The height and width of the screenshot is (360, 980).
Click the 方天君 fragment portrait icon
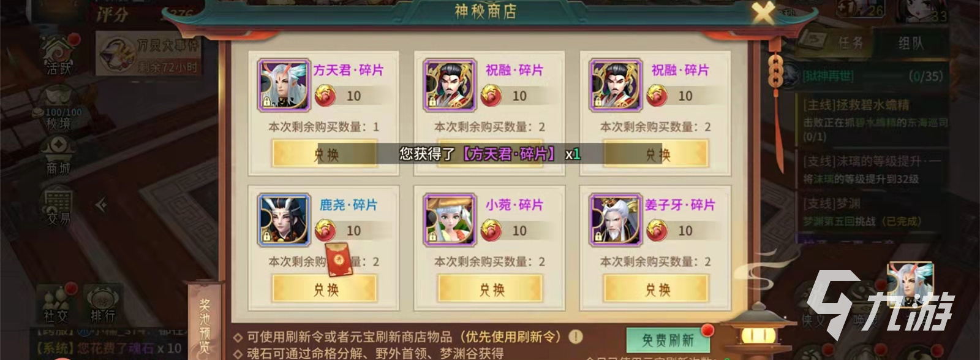(x=283, y=85)
